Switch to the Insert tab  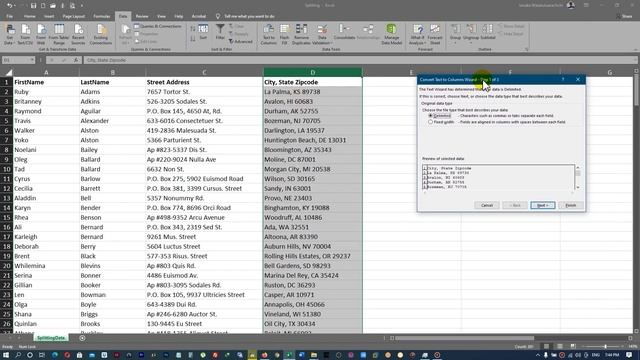pos(49,16)
